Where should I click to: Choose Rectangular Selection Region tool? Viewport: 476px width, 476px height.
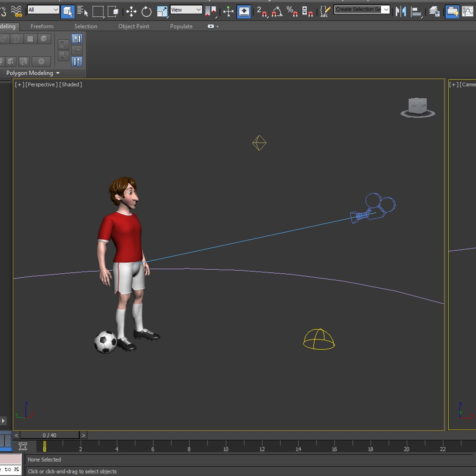(98, 11)
